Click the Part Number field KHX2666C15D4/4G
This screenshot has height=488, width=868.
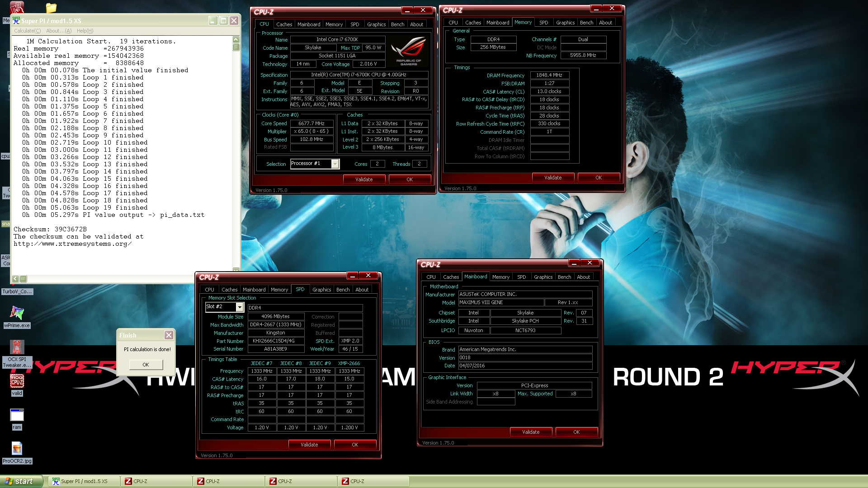pyautogui.click(x=276, y=341)
